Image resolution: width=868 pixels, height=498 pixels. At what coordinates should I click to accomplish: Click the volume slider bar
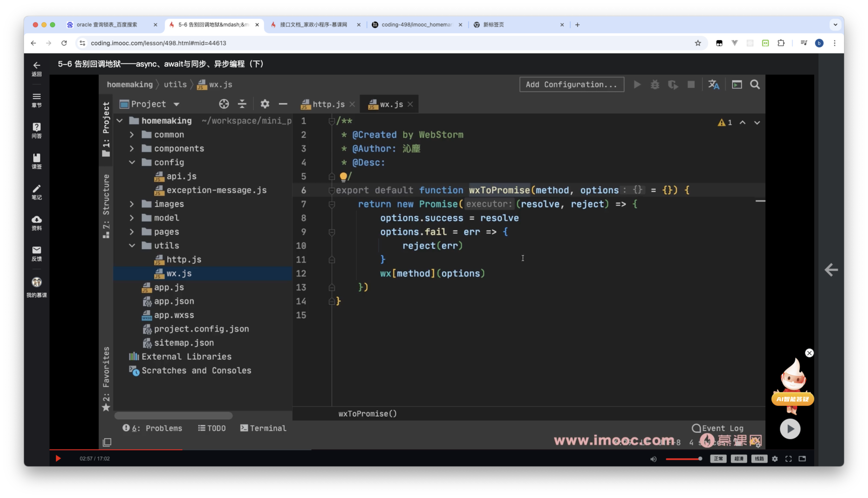pos(683,459)
